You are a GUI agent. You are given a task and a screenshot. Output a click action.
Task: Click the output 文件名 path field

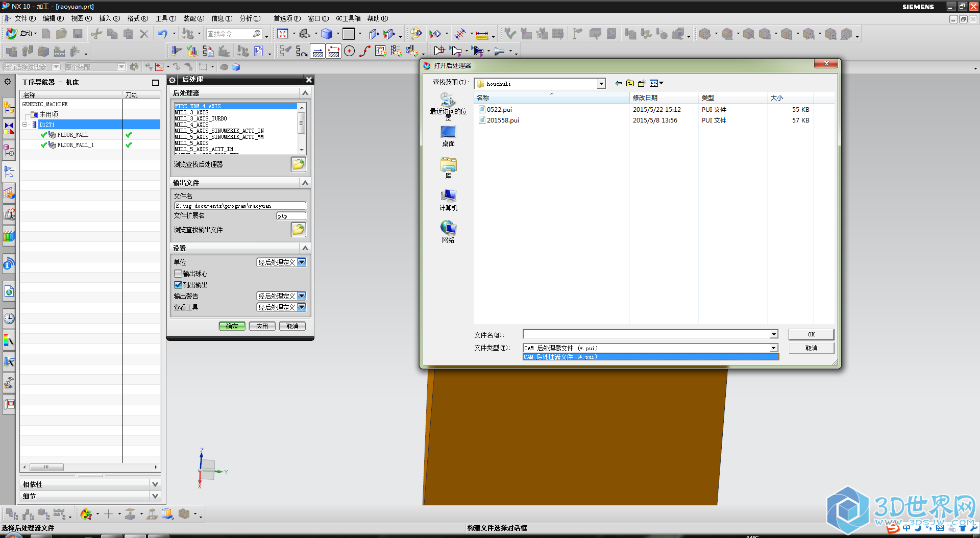point(240,206)
